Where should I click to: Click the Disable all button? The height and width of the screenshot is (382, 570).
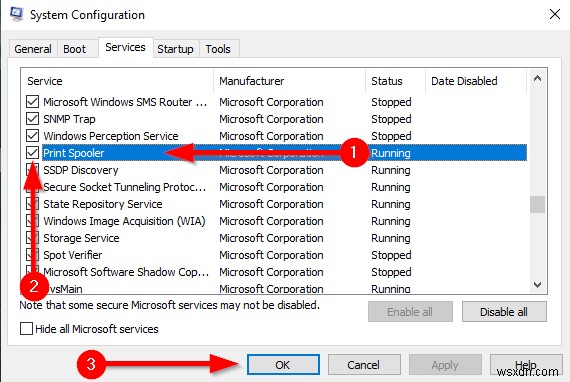click(504, 312)
